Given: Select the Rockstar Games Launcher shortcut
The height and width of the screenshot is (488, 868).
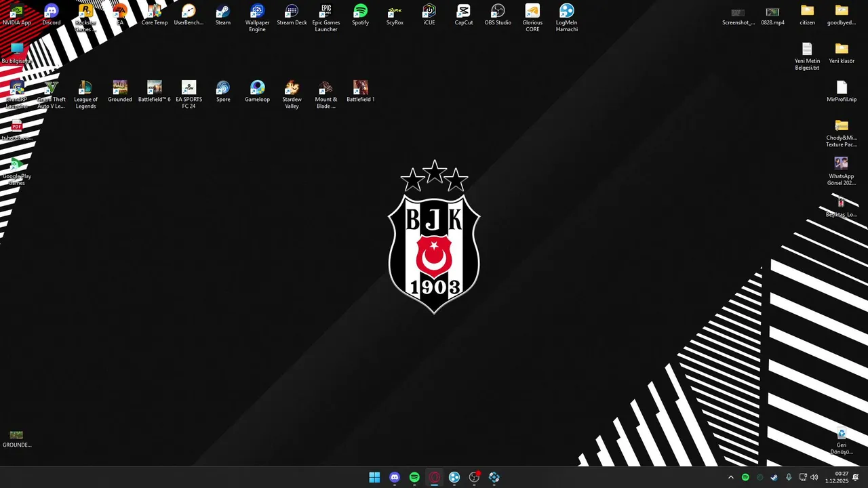Looking at the screenshot, I should tap(85, 18).
